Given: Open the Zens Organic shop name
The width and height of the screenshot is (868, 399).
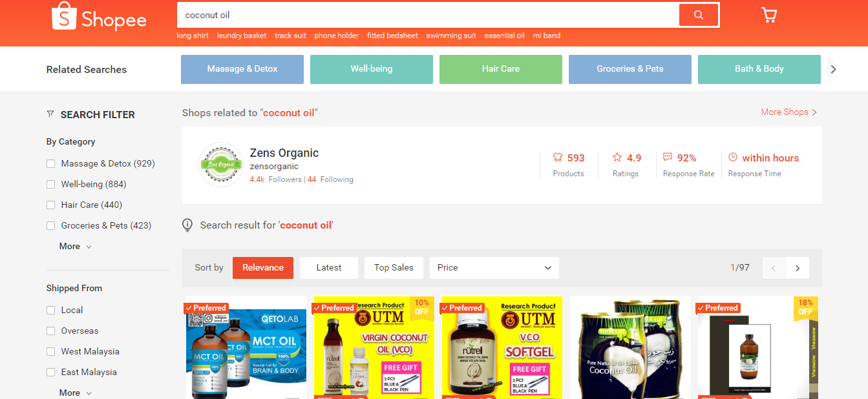Looking at the screenshot, I should (x=284, y=153).
